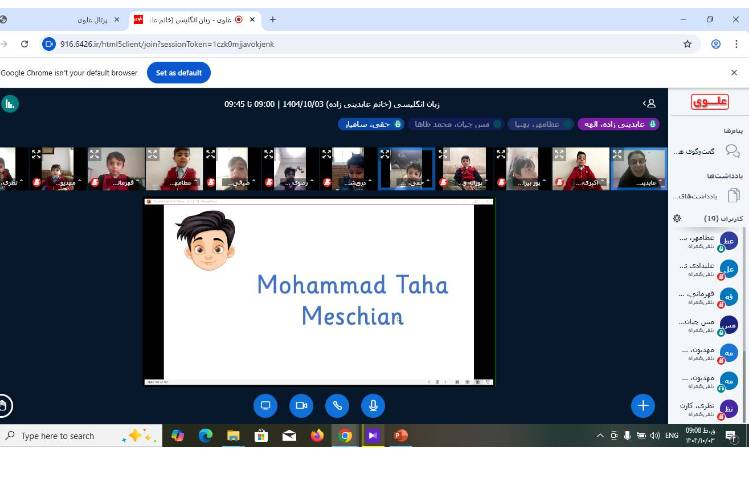Click the حقی سامیار talking chip
The image size is (750, 480).
pos(371,124)
